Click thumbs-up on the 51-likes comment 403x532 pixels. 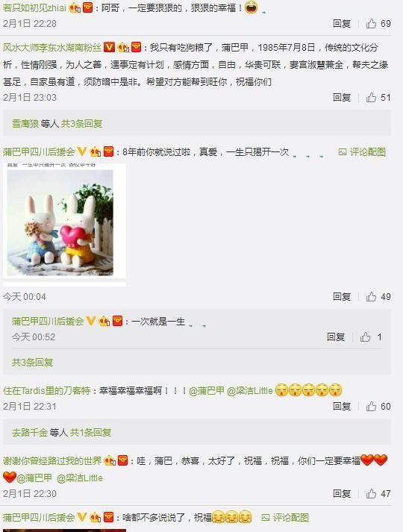pyautogui.click(x=371, y=98)
